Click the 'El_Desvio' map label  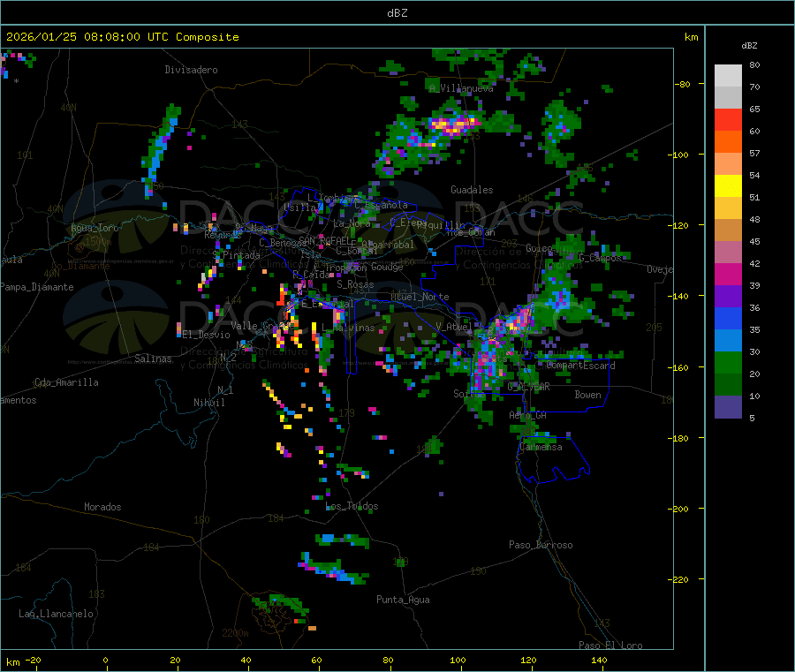click(206, 335)
